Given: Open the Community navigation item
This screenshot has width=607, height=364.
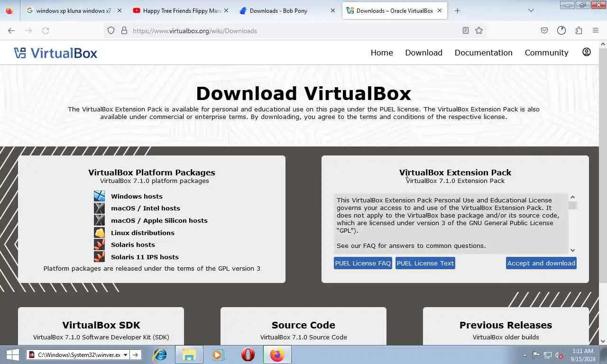Looking at the screenshot, I should [546, 53].
